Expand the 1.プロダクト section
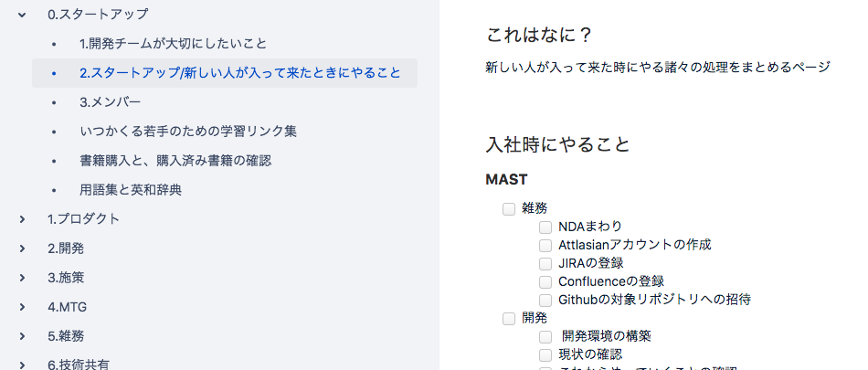The image size is (868, 370). tap(22, 219)
